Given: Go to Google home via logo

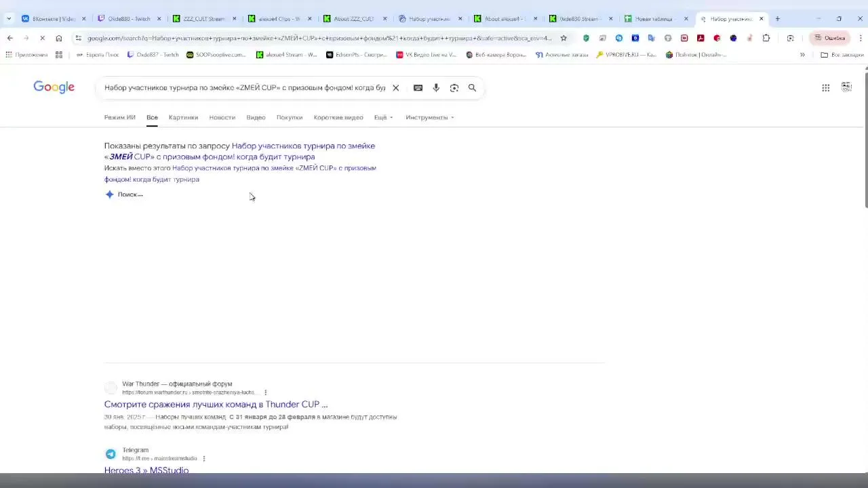Looking at the screenshot, I should click(54, 87).
